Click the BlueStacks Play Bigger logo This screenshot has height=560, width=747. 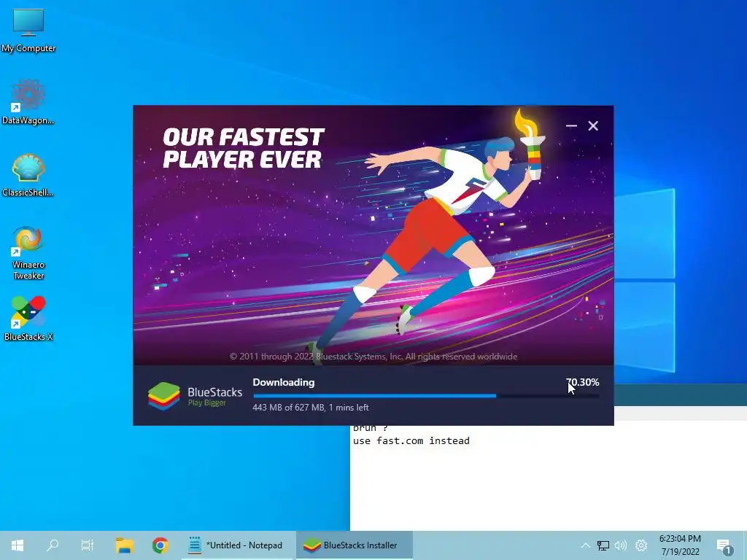coord(195,396)
